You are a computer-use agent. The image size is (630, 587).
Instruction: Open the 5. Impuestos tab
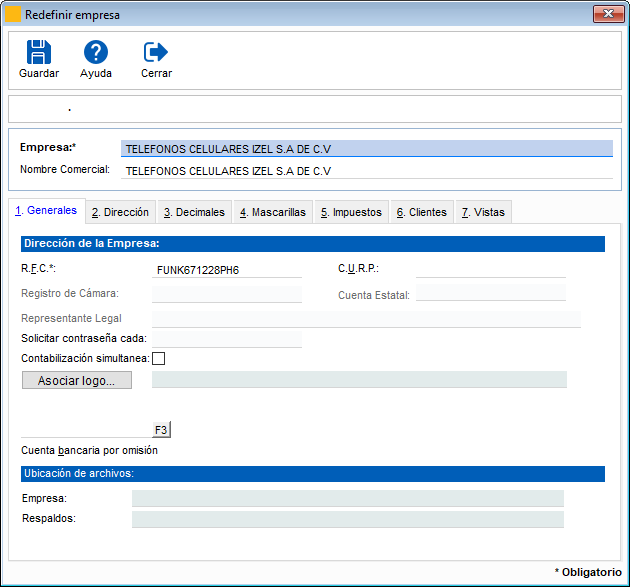click(352, 212)
